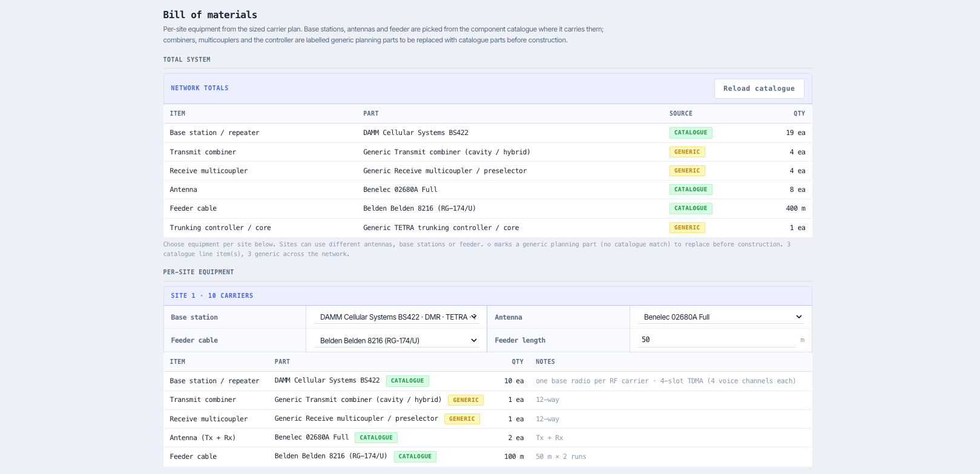Select "Feeder cable" in Network Totals
This screenshot has height=474, width=980.
pos(193,208)
